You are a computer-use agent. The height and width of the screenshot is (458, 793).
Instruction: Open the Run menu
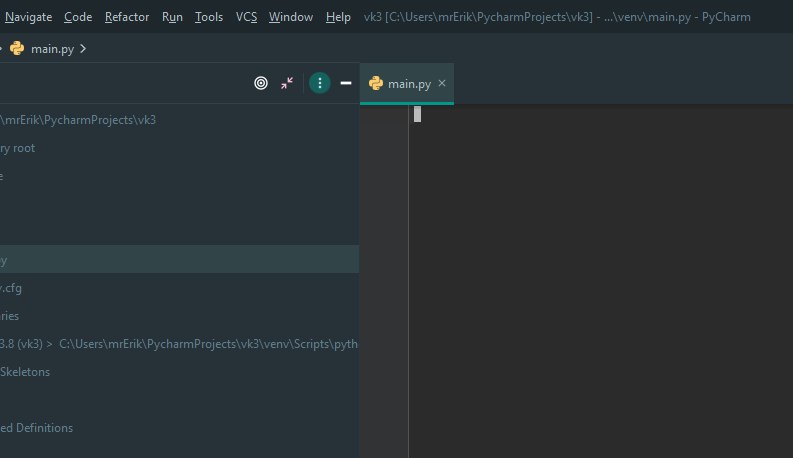tap(172, 17)
